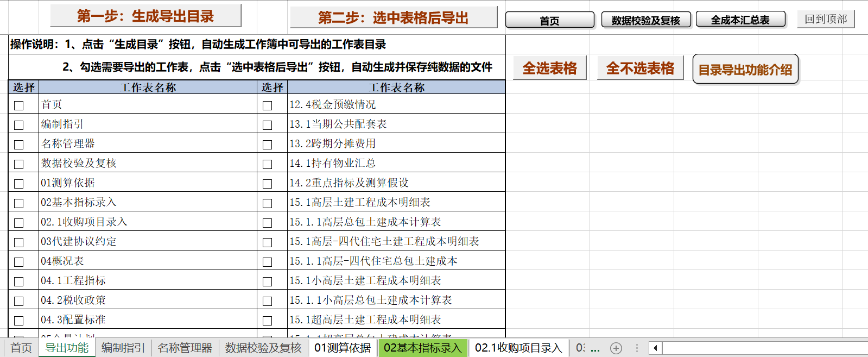
Task: Click the left 工作表名称 column header
Action: (x=148, y=87)
